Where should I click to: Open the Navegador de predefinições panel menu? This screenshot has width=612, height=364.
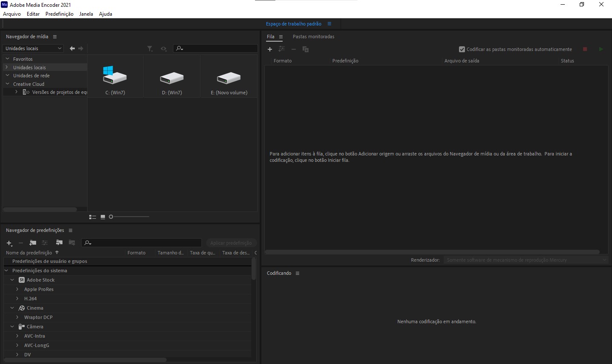71,231
